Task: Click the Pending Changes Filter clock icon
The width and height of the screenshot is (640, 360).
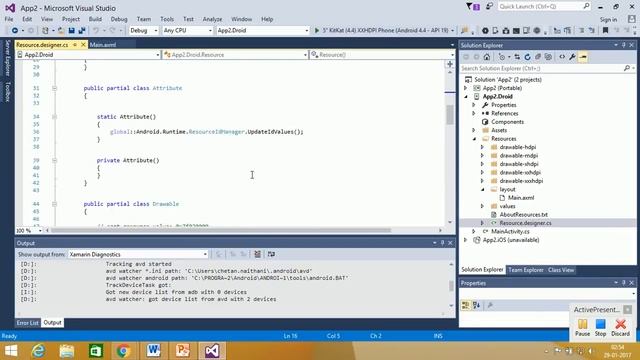Action: (x=502, y=57)
